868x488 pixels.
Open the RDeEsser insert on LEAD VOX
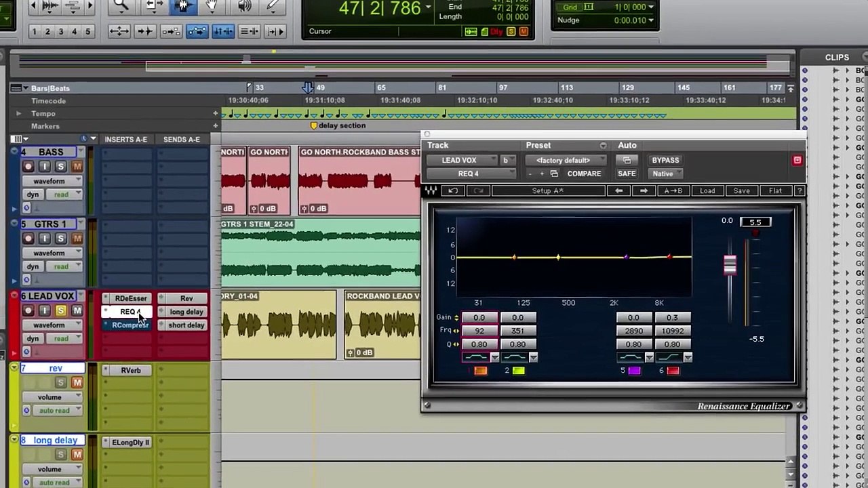coord(130,298)
